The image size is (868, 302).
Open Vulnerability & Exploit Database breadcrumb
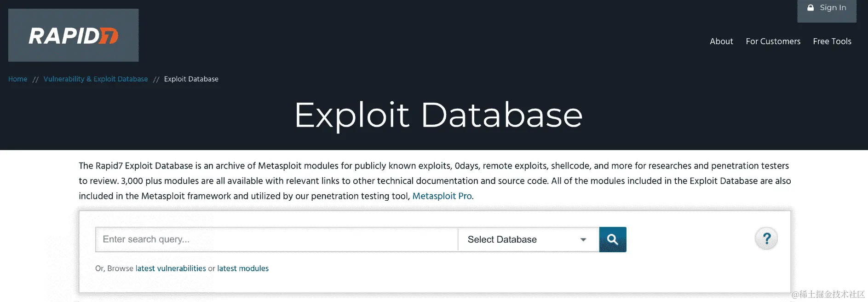click(96, 79)
